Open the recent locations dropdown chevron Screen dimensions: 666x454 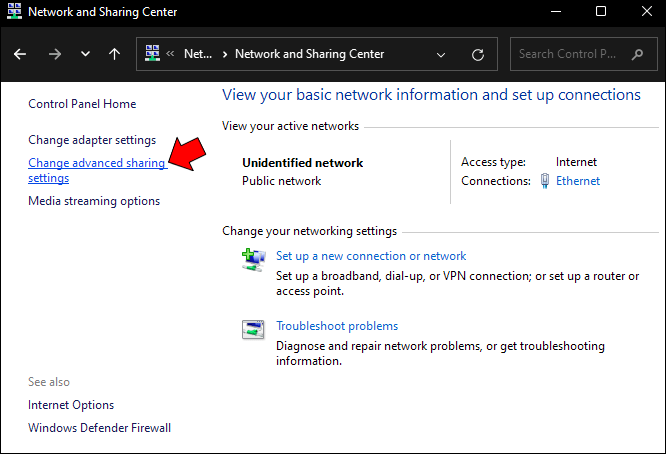pyautogui.click(x=85, y=54)
